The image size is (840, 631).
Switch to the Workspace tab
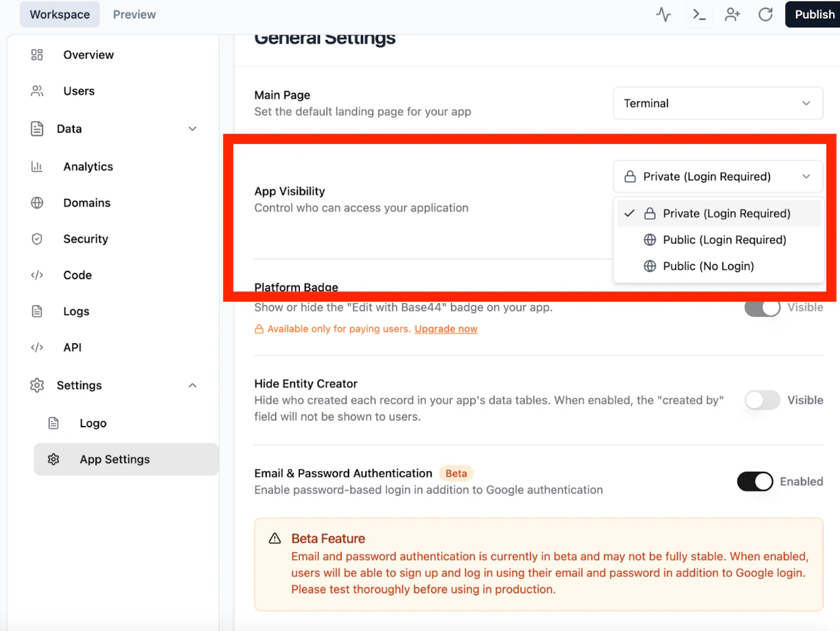pos(60,14)
